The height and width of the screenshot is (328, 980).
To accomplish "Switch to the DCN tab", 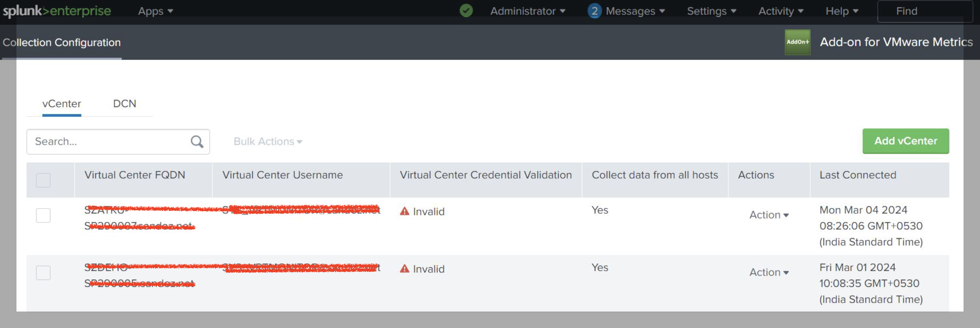I will (x=124, y=103).
